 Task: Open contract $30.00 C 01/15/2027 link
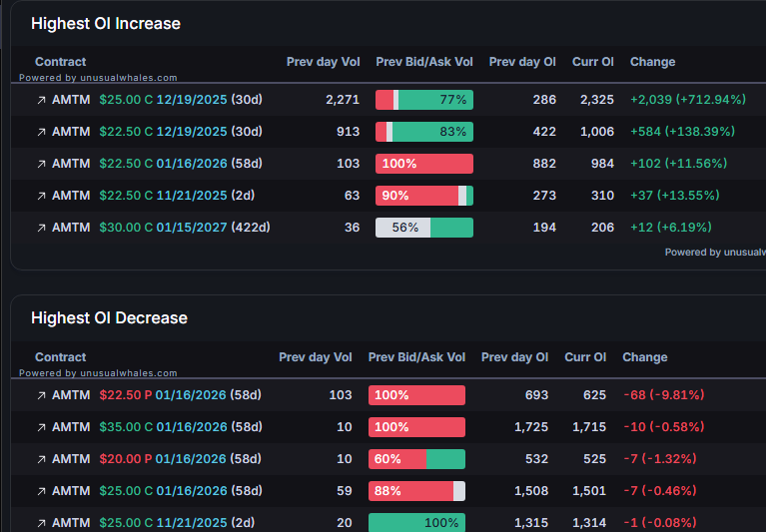point(185,228)
